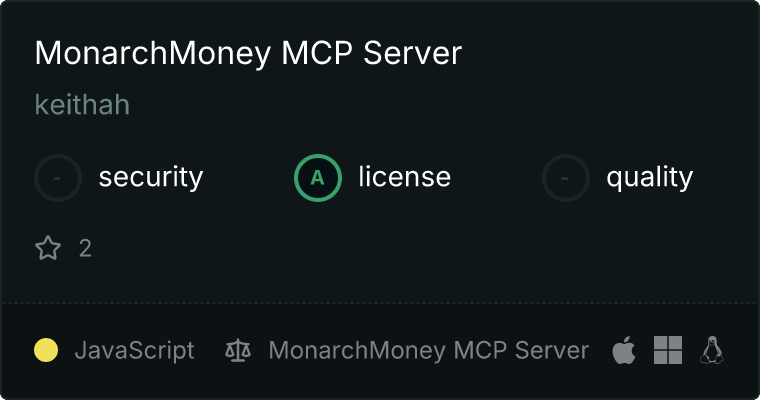
Task: Click the dashed divider above the footer
Action: pyautogui.click(x=380, y=303)
